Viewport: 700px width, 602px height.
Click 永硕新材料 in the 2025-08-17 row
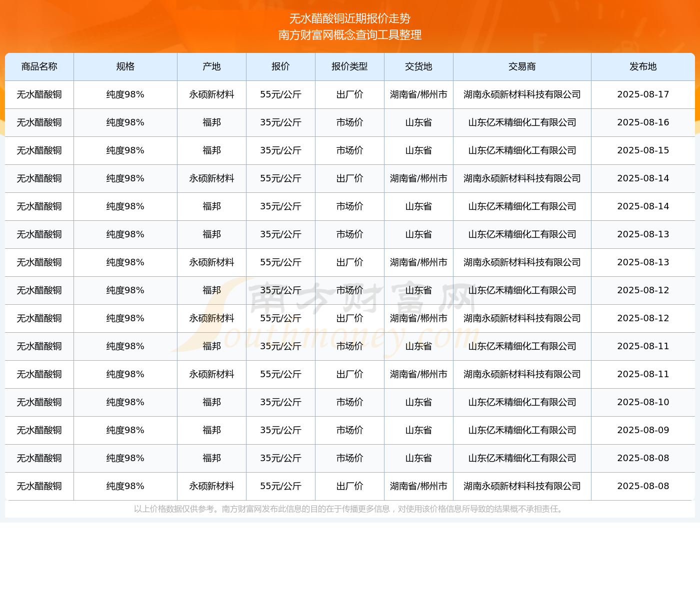point(211,94)
